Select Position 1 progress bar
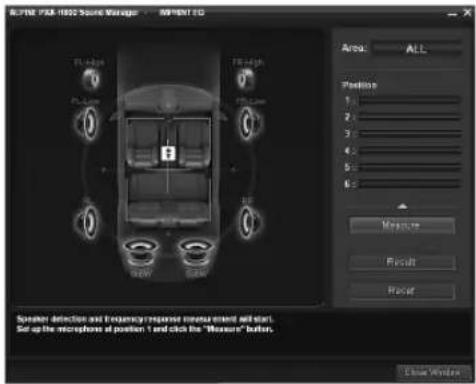The height and width of the screenshot is (384, 476). point(410,100)
